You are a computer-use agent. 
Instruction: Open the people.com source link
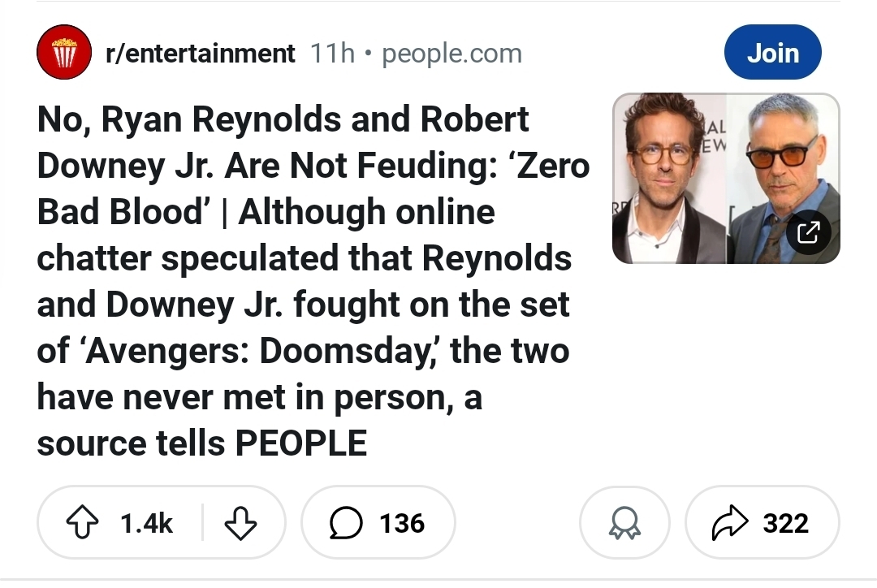click(451, 54)
